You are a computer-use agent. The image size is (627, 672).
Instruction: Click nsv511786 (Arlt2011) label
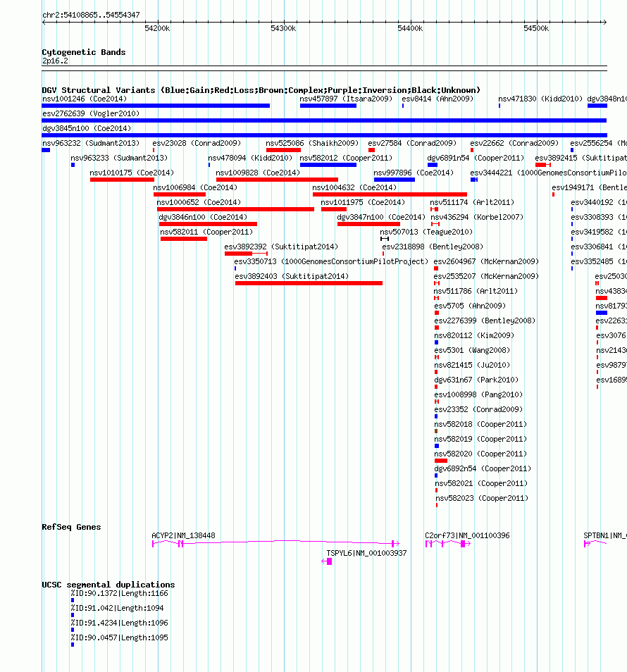[x=476, y=291]
